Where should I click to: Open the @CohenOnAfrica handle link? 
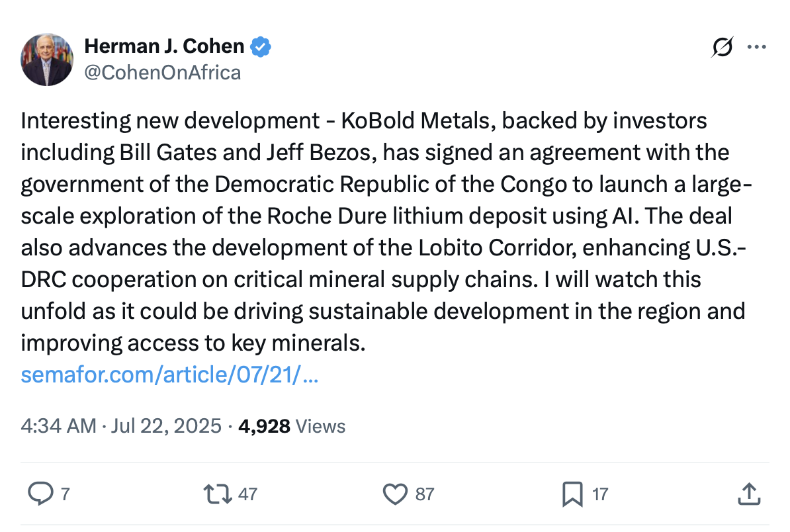click(x=163, y=71)
